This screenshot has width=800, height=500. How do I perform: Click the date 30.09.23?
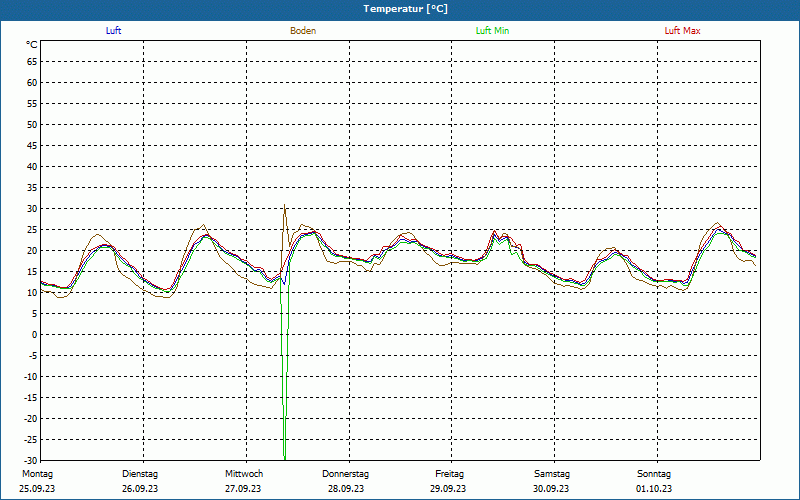click(x=551, y=489)
